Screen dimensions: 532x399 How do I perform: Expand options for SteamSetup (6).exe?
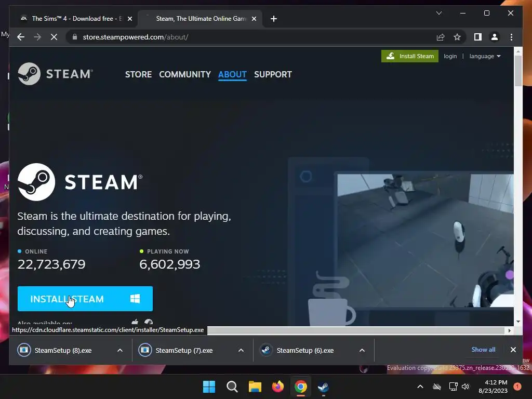(362, 350)
